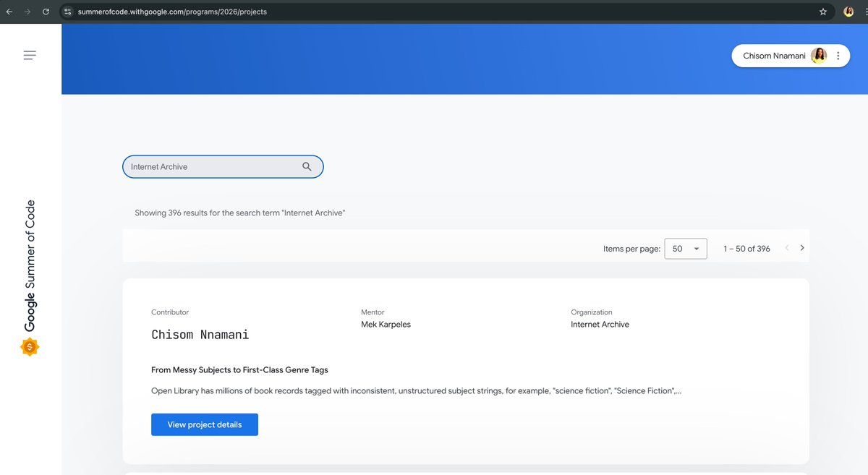Click the Chisom Nnamani account button
Image resolution: width=868 pixels, height=475 pixels.
pyautogui.click(x=791, y=56)
